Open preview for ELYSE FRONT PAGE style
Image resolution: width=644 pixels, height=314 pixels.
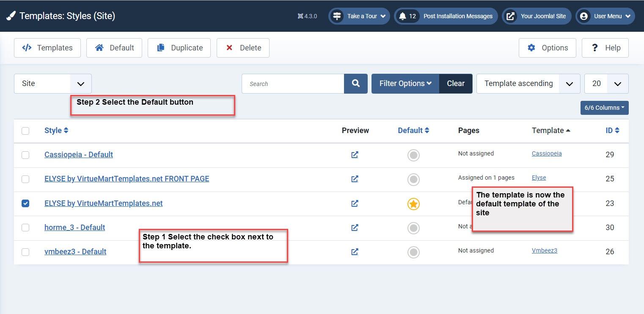[x=355, y=179]
